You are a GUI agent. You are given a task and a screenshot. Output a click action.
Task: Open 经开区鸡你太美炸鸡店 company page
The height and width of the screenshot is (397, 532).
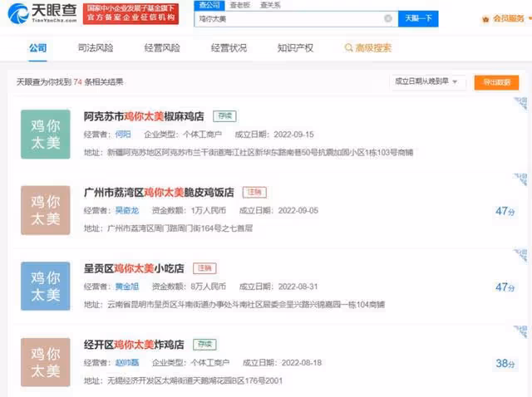click(134, 345)
